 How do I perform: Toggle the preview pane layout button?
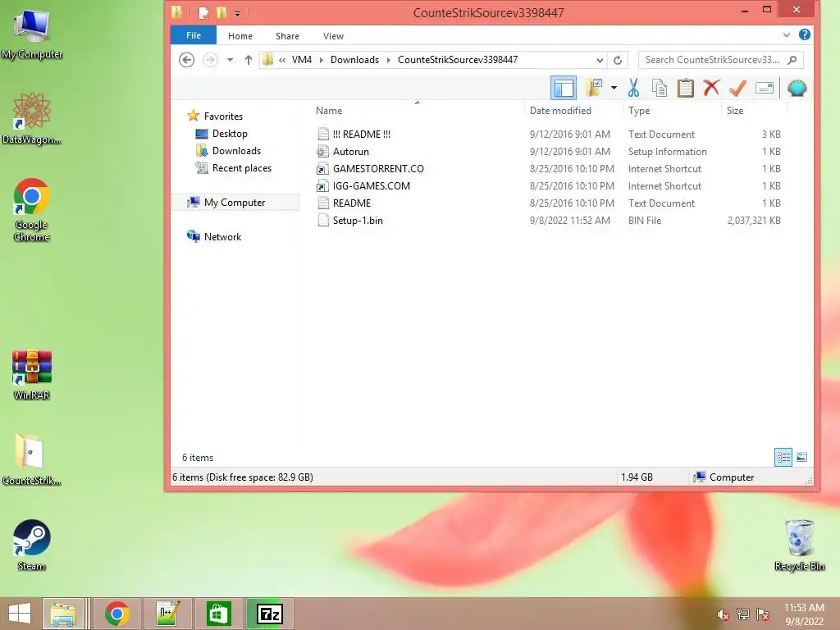[x=564, y=88]
